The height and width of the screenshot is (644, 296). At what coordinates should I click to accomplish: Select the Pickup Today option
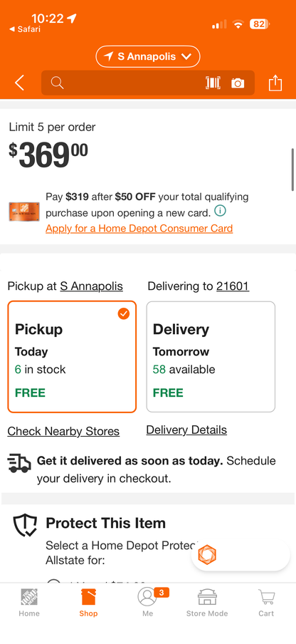click(x=72, y=356)
